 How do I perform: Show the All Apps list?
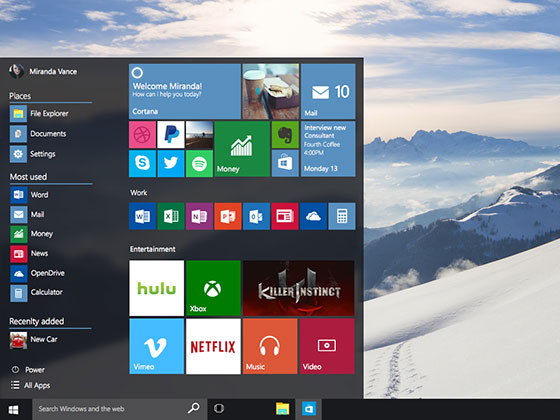(x=30, y=385)
